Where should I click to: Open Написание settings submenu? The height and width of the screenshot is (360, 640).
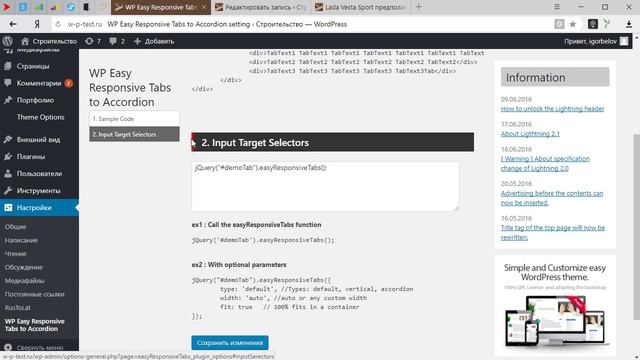(x=21, y=240)
